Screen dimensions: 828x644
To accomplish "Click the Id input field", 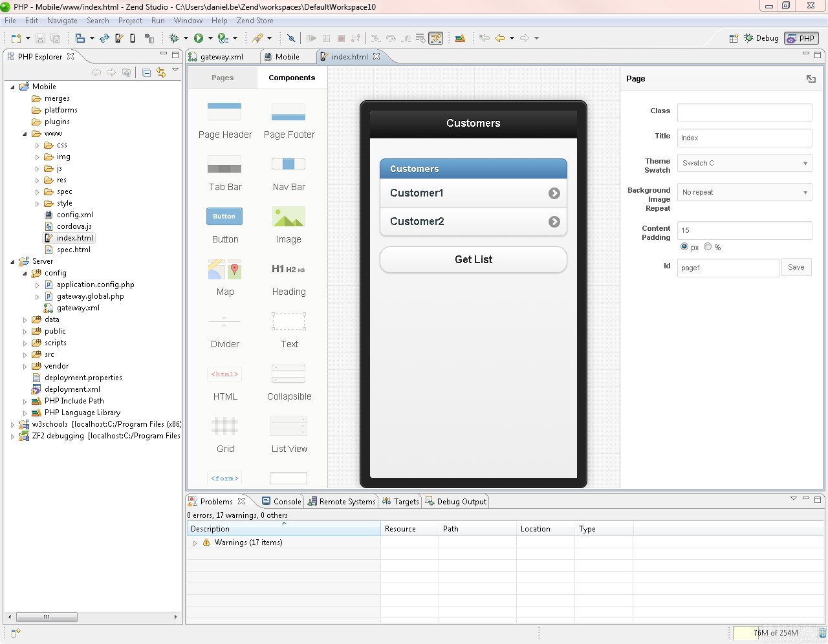I will point(728,268).
